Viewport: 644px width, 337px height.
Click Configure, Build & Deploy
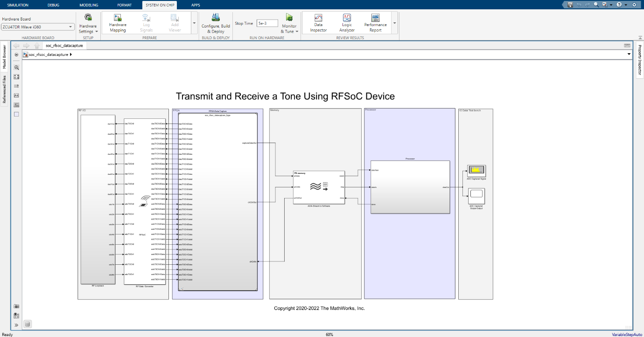[216, 23]
